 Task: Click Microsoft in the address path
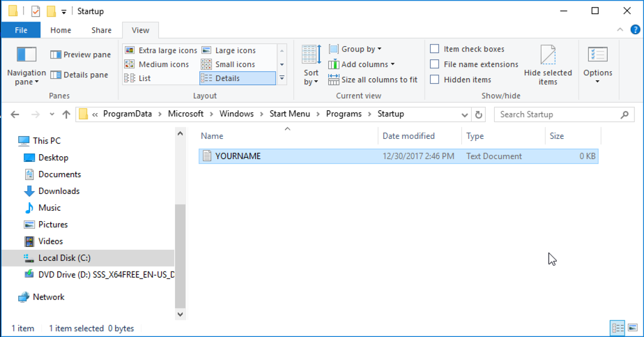[185, 114]
